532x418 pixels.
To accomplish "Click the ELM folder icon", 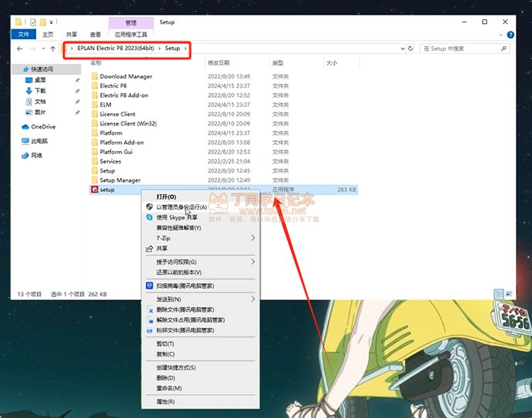I will click(x=95, y=105).
